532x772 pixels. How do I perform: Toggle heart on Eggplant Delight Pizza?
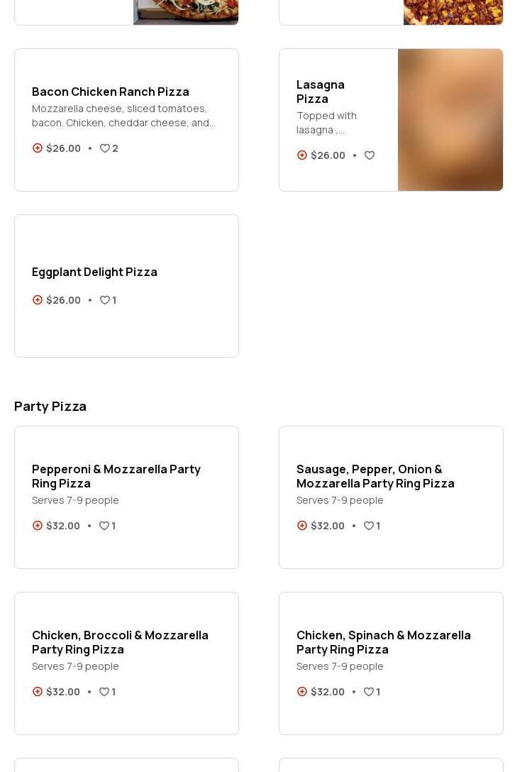pos(105,300)
